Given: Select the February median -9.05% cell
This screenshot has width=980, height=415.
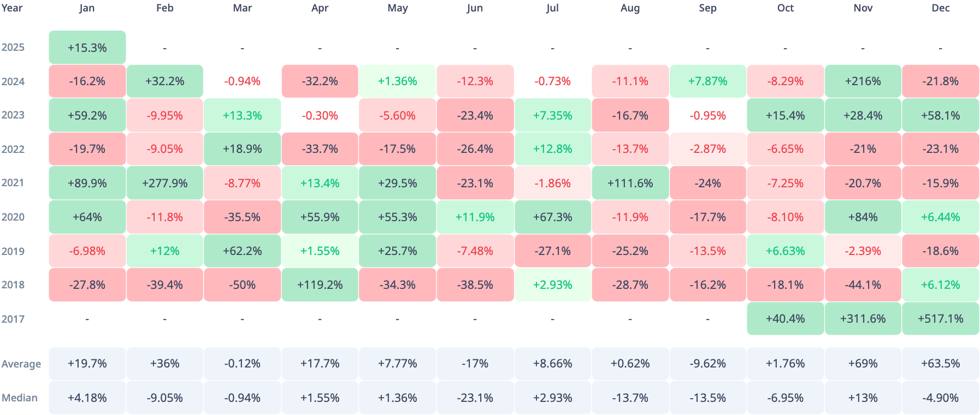Looking at the screenshot, I should click(x=165, y=398).
